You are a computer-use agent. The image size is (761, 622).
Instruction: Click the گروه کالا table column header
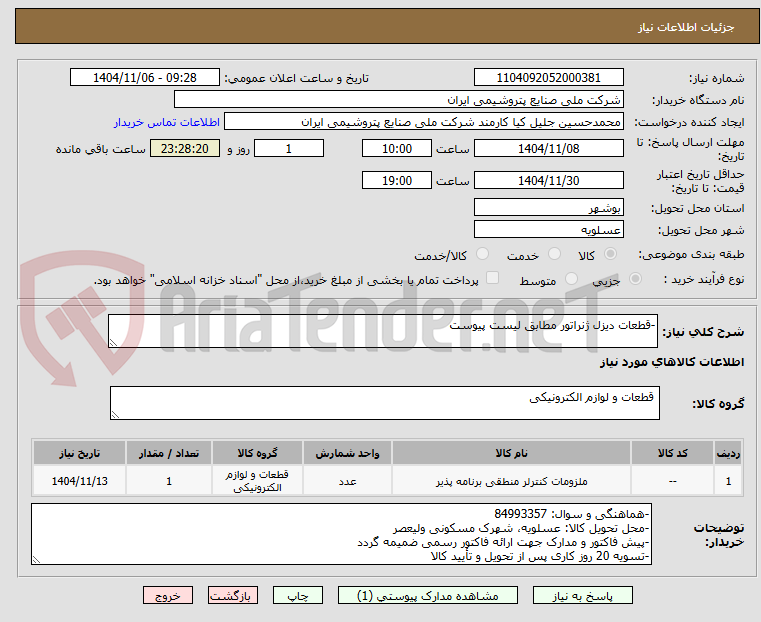(257, 453)
